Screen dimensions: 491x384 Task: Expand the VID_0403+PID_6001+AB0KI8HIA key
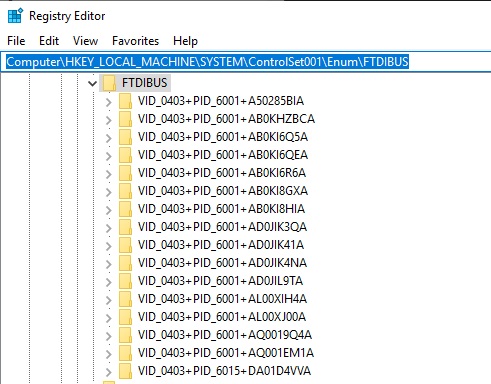tap(109, 210)
